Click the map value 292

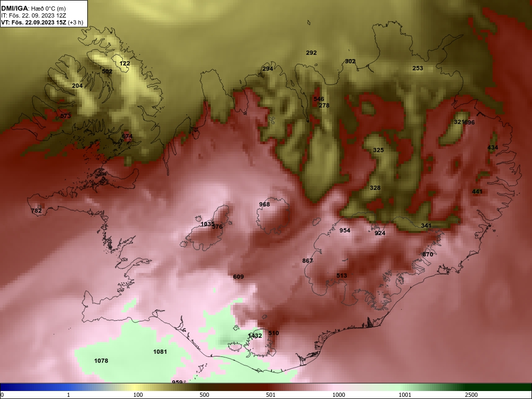click(x=311, y=53)
